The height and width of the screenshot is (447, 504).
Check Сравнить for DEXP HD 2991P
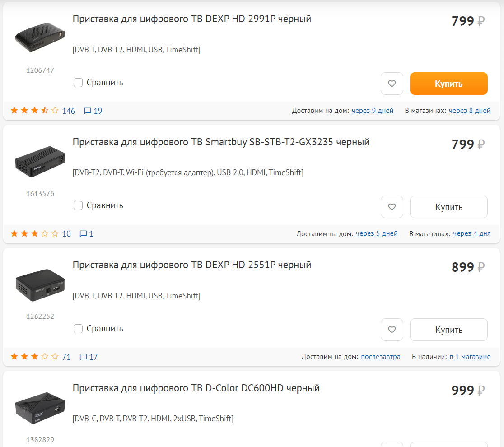(x=78, y=83)
